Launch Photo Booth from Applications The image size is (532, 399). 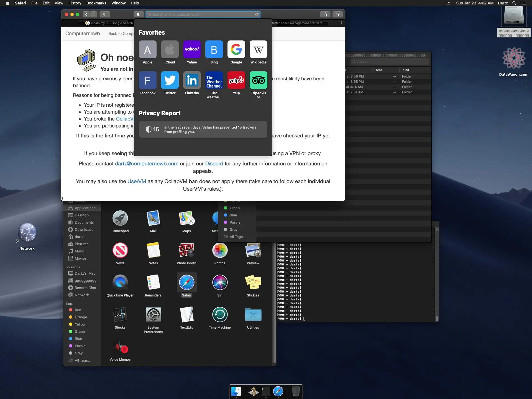click(186, 250)
